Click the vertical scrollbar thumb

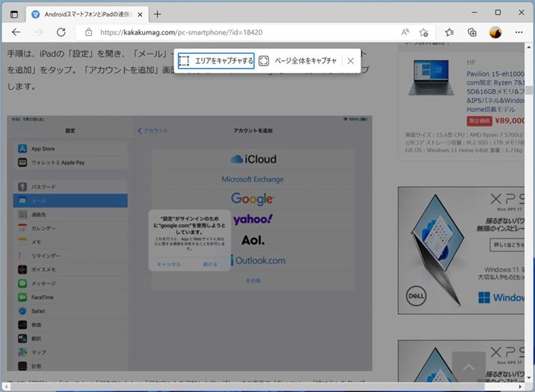point(529,90)
